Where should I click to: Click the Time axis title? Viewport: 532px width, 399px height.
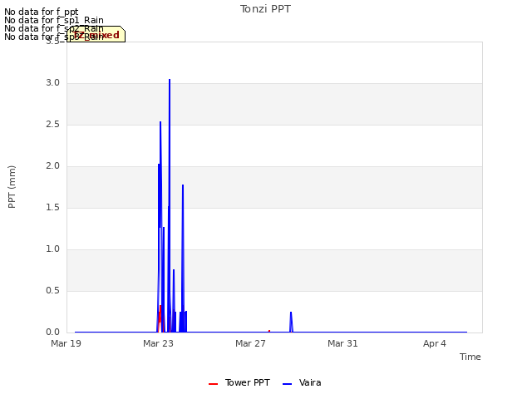click(x=470, y=357)
